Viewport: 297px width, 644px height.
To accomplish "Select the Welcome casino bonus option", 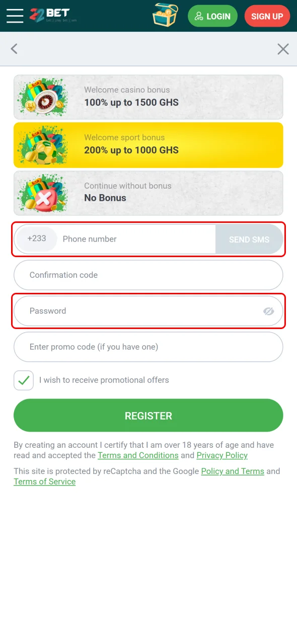I will tap(148, 97).
